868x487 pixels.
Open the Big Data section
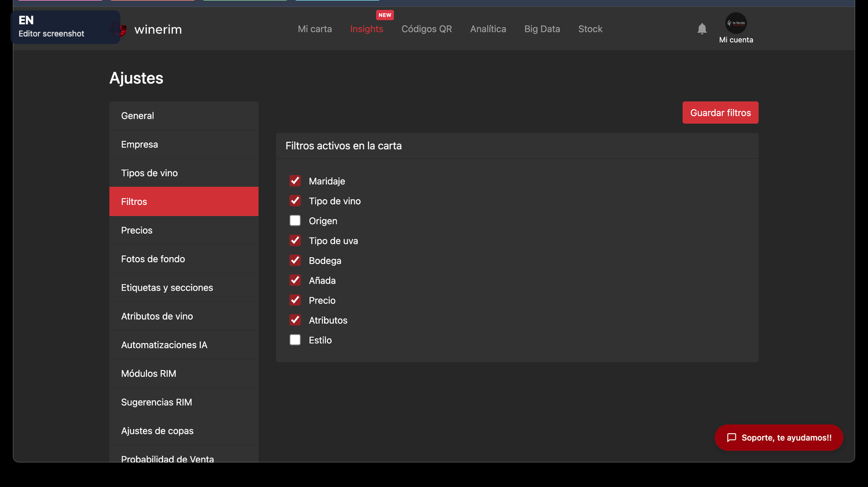click(x=542, y=29)
